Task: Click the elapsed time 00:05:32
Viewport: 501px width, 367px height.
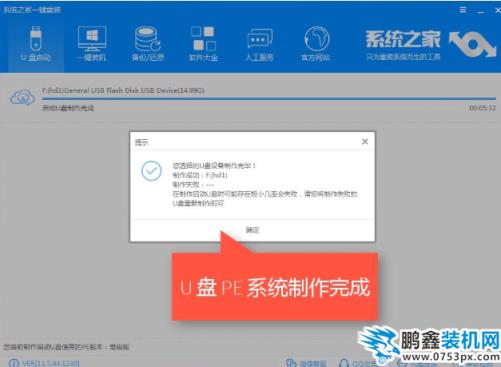Action: (482, 108)
